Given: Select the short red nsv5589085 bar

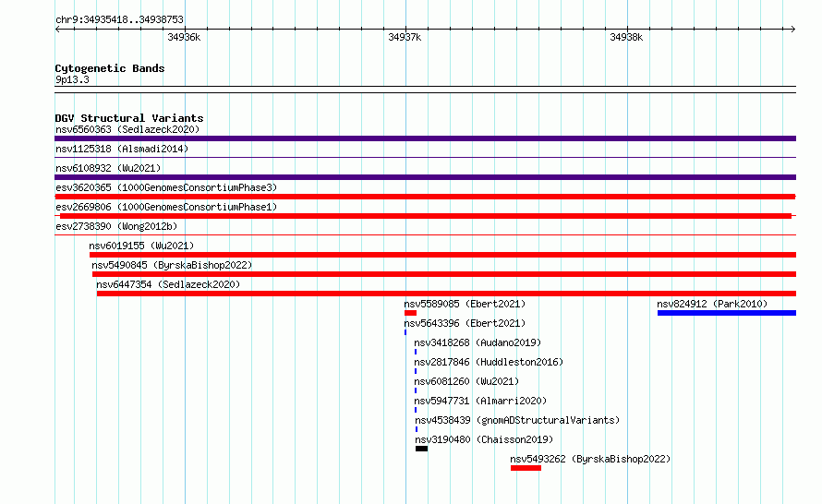Looking at the screenshot, I should point(410,313).
